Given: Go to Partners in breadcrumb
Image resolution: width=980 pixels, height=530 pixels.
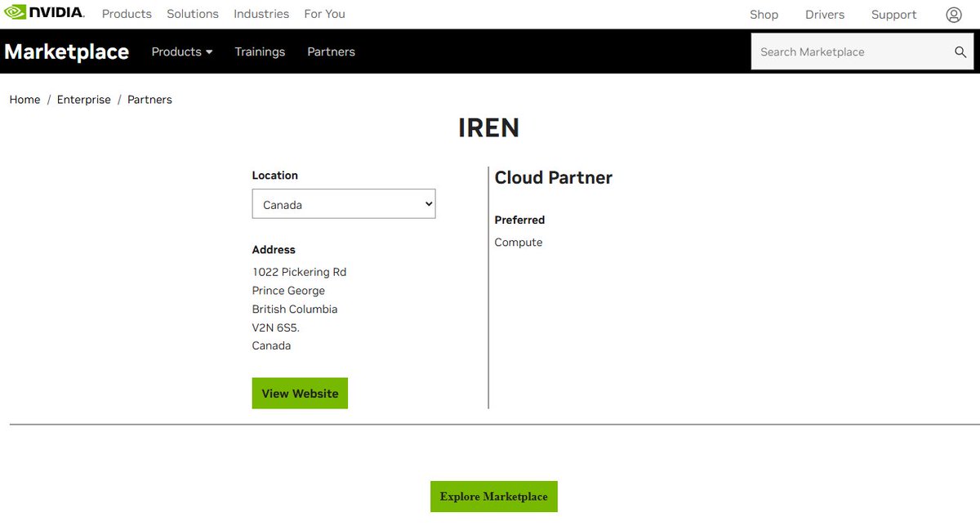Looking at the screenshot, I should 149,100.
